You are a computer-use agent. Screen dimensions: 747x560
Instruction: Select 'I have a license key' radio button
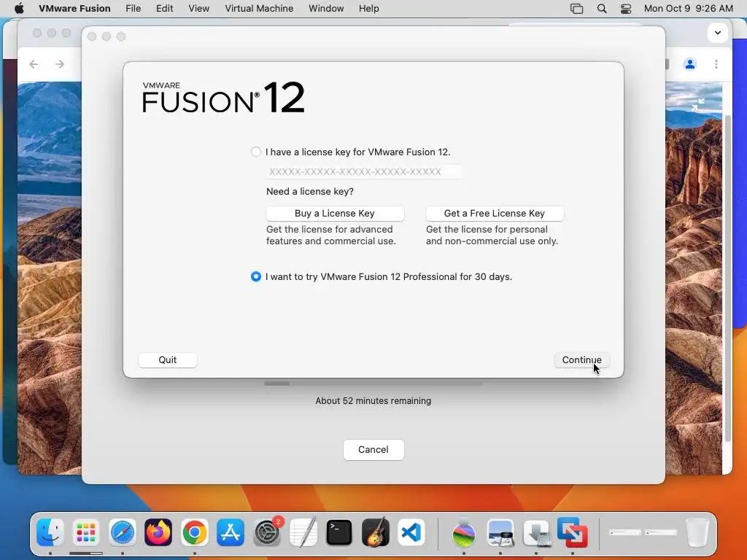256,152
